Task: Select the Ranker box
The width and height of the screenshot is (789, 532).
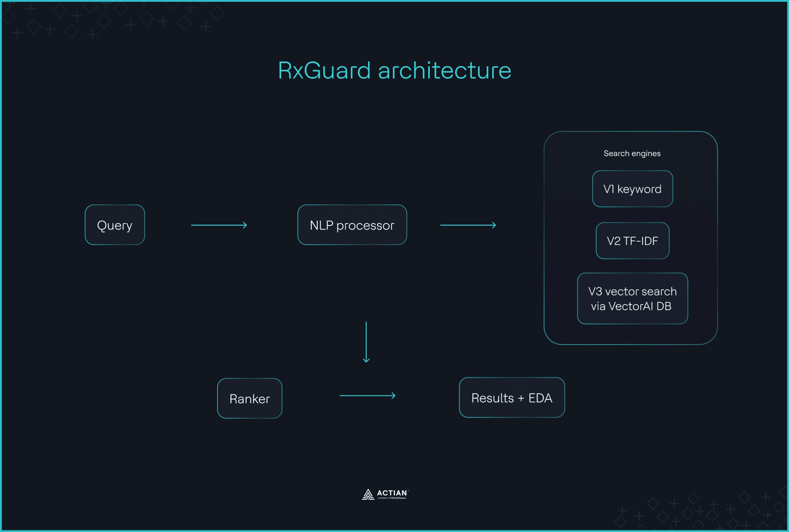Action: click(x=250, y=398)
